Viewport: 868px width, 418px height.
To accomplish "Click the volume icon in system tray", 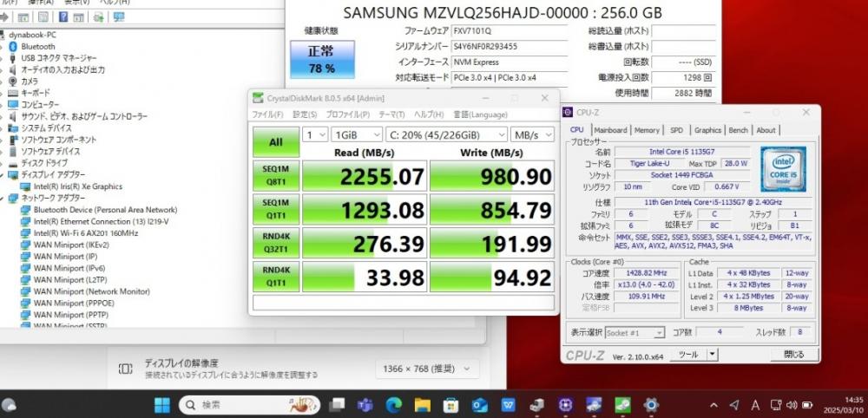I will coord(792,405).
